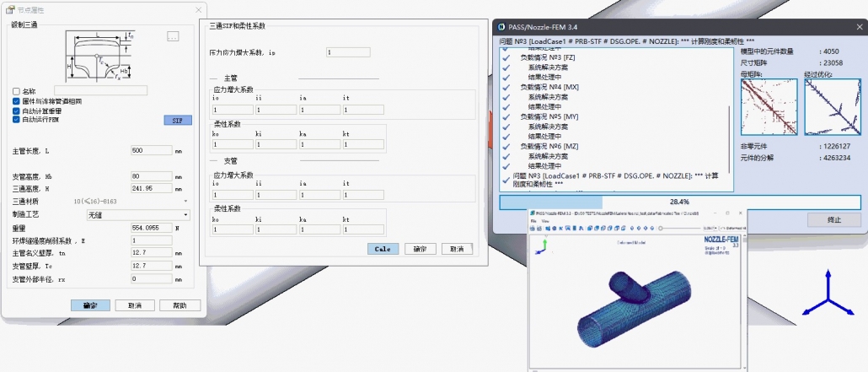Edit the 压力应力增大系数 ip field
The image size is (868, 372).
(348, 52)
